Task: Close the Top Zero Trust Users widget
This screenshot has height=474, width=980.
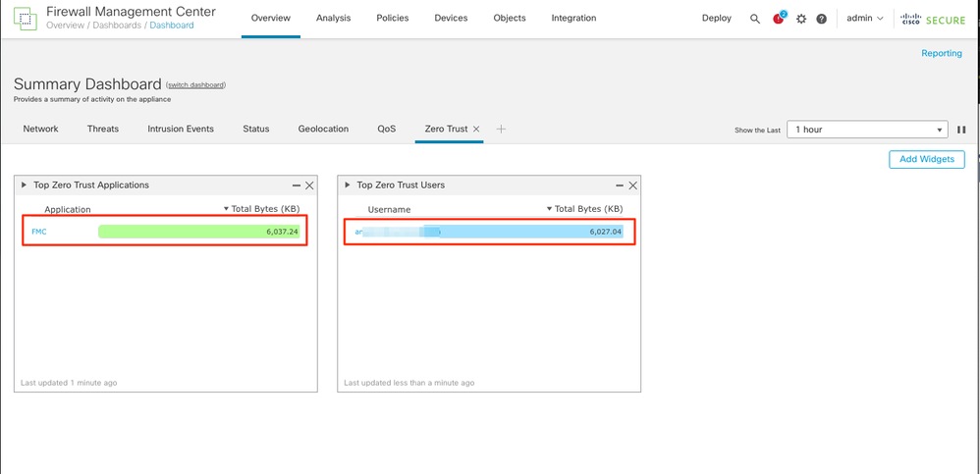Action: [x=632, y=185]
